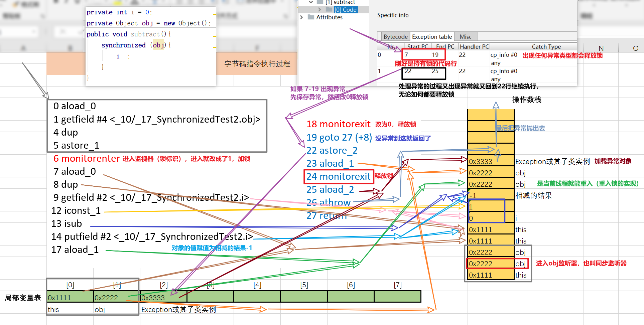Image resolution: width=644 pixels, height=325 pixels.
Task: Click the '24 monitorexit' bytecode line
Action: (339, 176)
